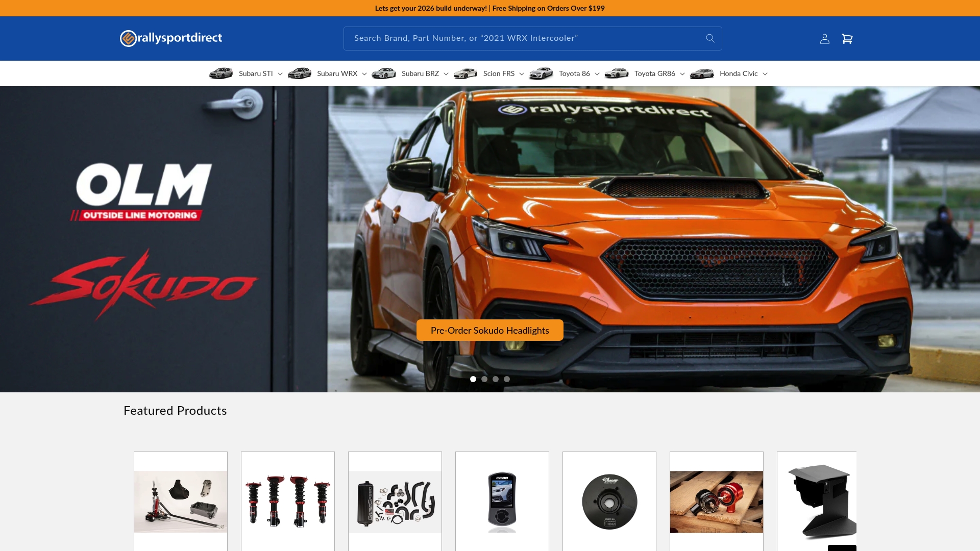Expand the Toyota GR86 dropdown chevron
Viewport: 980px width, 551px height.
[x=682, y=74]
